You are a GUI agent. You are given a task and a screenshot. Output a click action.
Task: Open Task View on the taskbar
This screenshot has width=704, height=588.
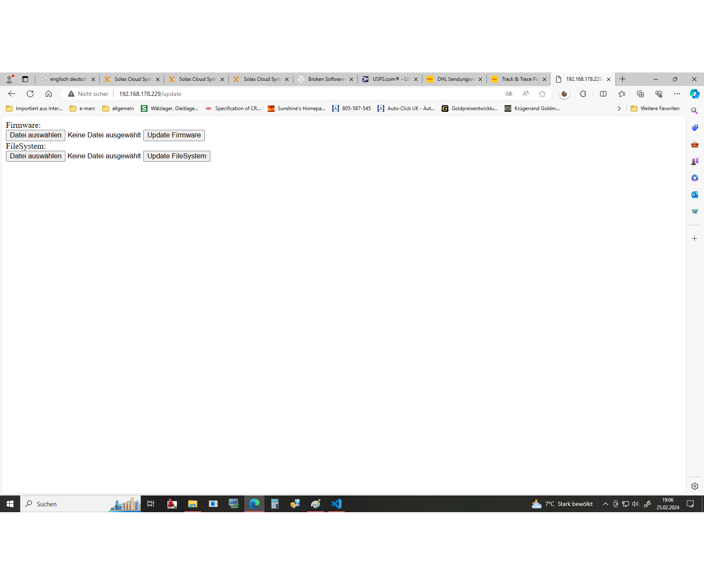(x=151, y=504)
